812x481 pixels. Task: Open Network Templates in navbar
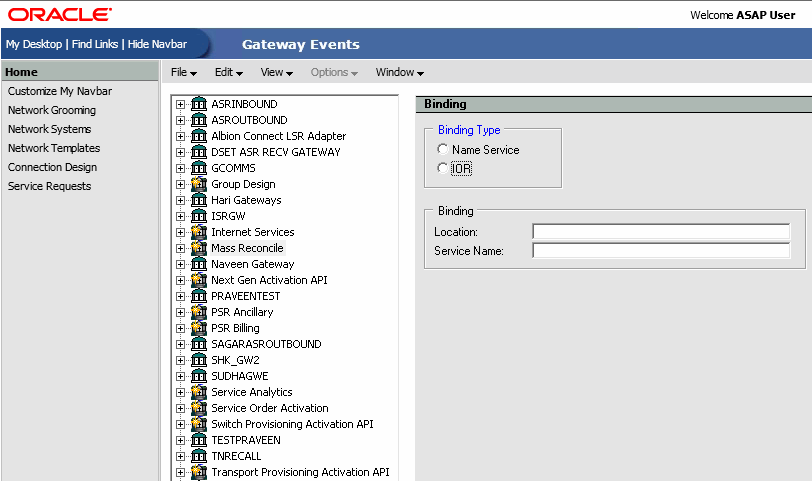tap(54, 148)
